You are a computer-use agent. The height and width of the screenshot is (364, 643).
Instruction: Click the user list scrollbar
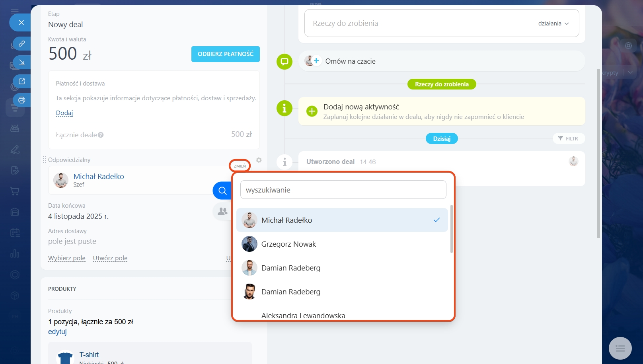(451, 229)
